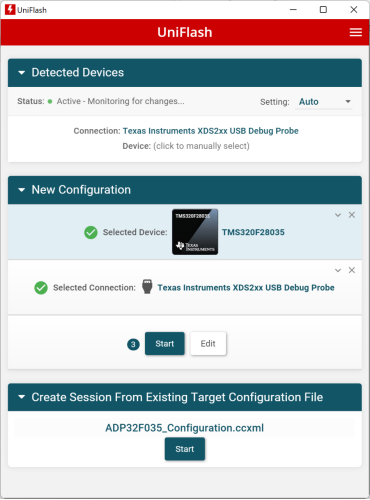
Task: Click green checkmark beside Selected Device
Action: 91,232
